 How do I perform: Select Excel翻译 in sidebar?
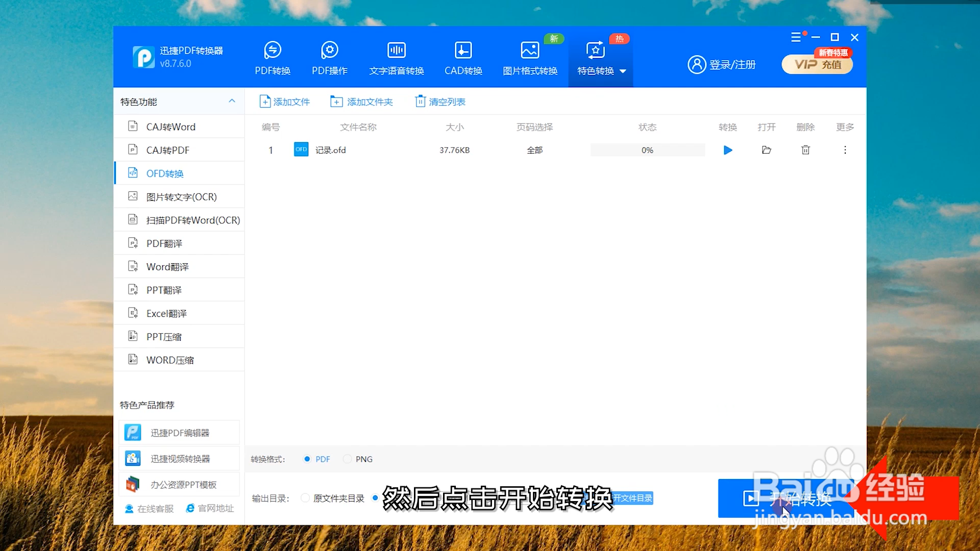(x=179, y=313)
